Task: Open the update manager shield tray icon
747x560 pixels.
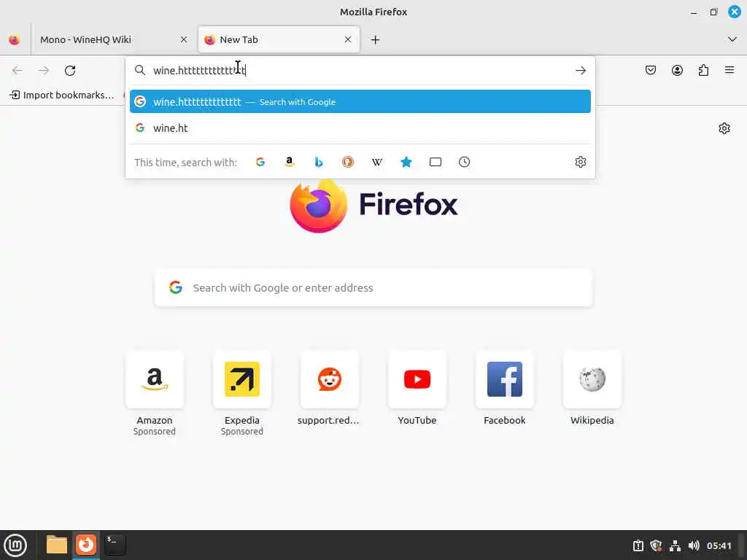Action: coord(656,545)
